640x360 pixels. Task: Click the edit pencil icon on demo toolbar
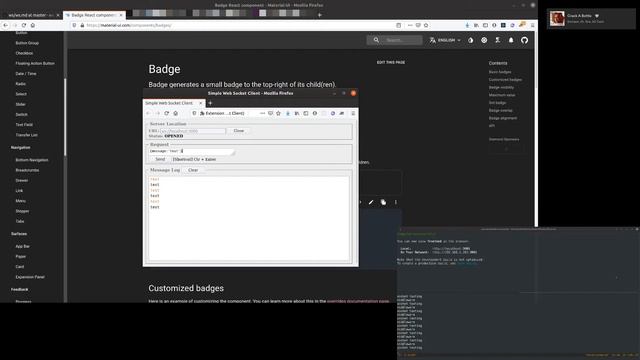click(x=371, y=202)
